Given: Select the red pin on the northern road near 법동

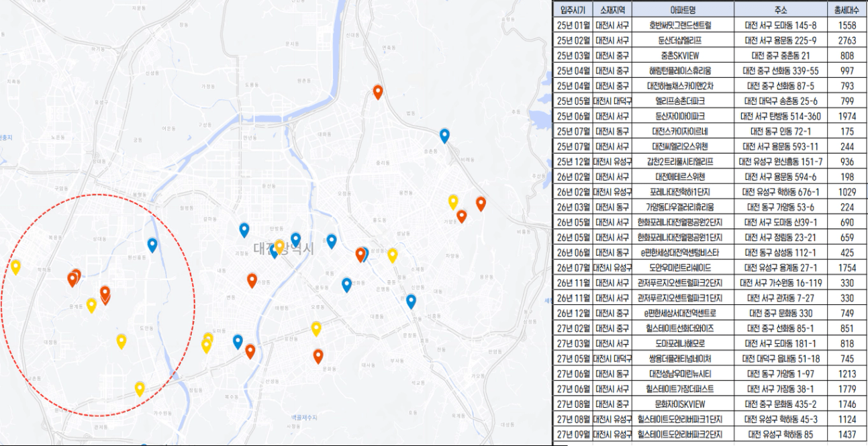Looking at the screenshot, I should [378, 93].
